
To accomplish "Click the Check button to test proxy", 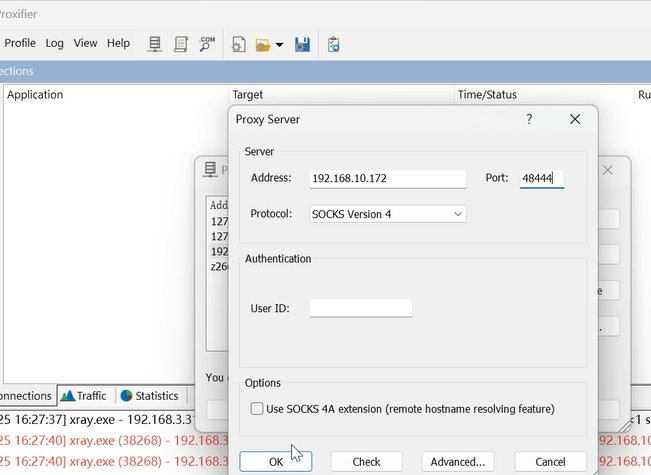I will 366,462.
